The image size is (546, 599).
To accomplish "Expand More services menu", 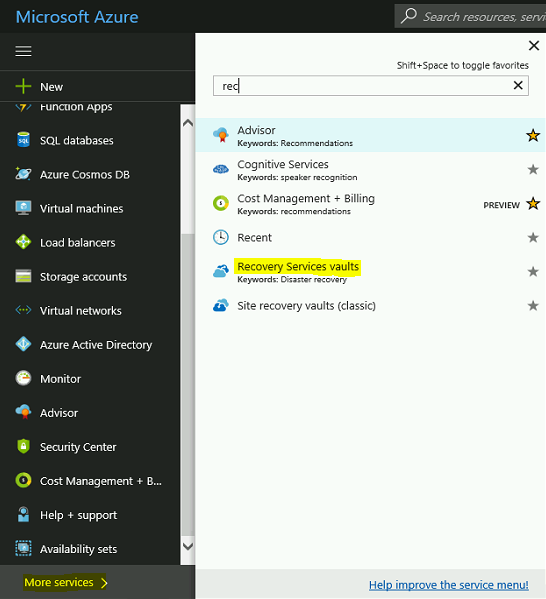I will tap(66, 582).
